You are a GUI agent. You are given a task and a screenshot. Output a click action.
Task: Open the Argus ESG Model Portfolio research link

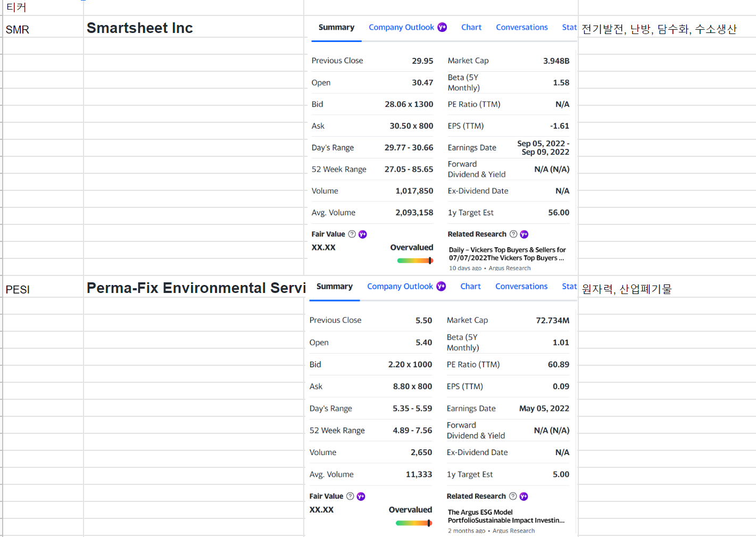coord(506,516)
